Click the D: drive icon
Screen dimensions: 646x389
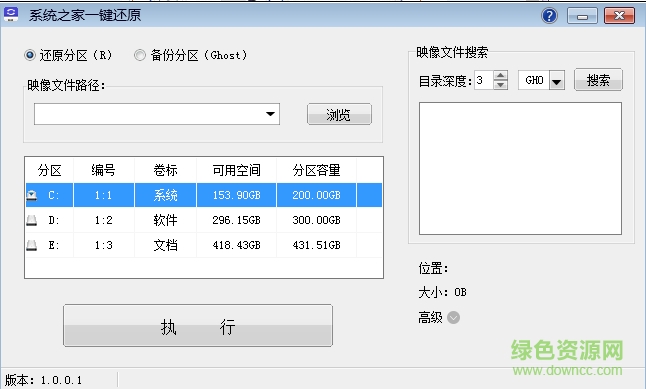32,220
